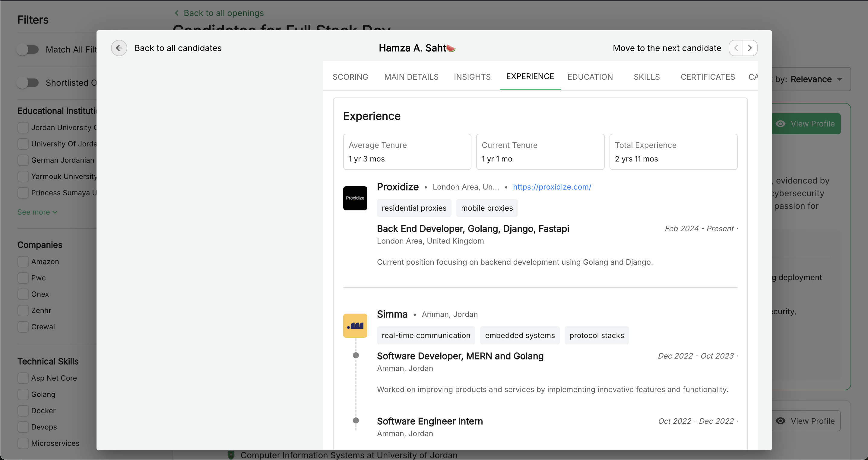Click the residential proxies tag
The image size is (868, 460).
point(414,208)
